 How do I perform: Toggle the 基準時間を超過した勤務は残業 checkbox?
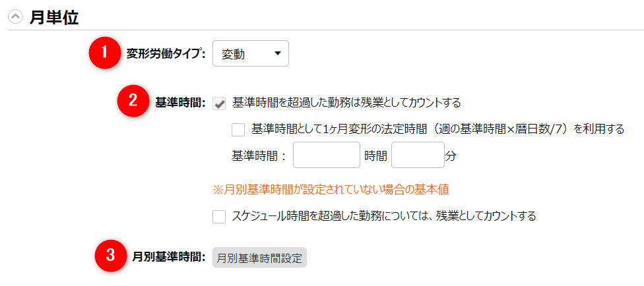click(220, 103)
